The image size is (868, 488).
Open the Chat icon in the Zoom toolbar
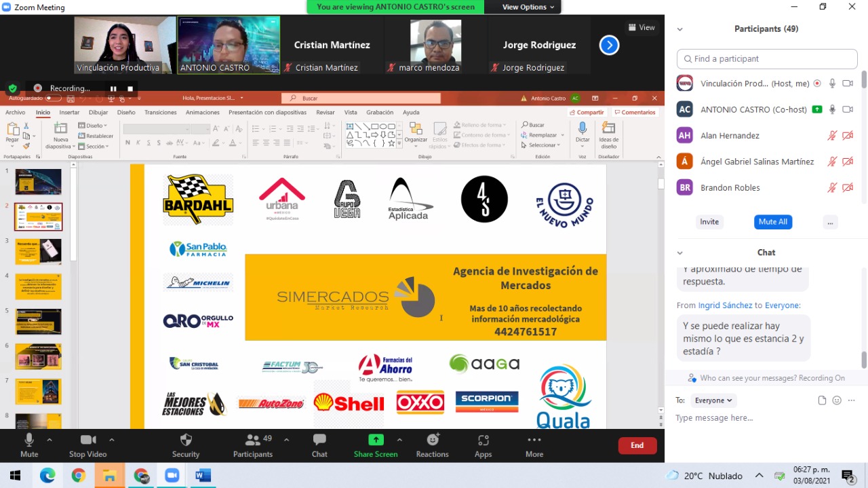[319, 440]
